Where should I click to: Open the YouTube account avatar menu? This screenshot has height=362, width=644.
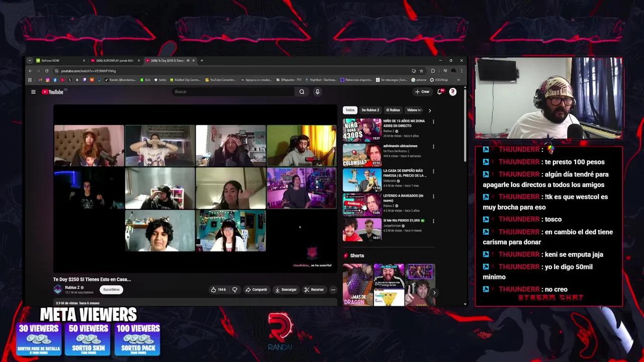click(x=452, y=92)
